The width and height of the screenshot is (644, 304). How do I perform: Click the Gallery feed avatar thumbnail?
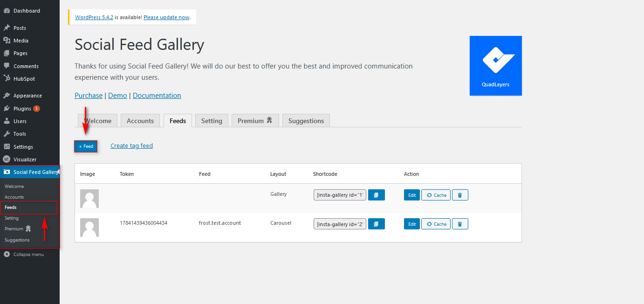[89, 199]
